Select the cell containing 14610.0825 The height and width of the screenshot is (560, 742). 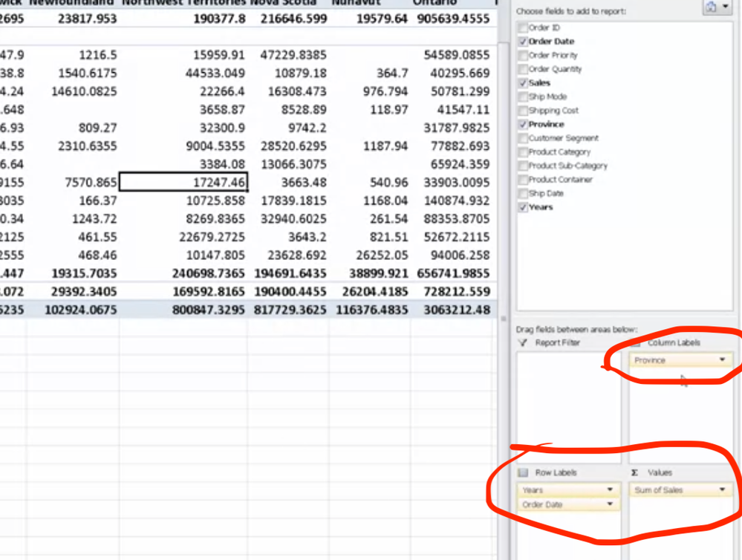(73, 91)
